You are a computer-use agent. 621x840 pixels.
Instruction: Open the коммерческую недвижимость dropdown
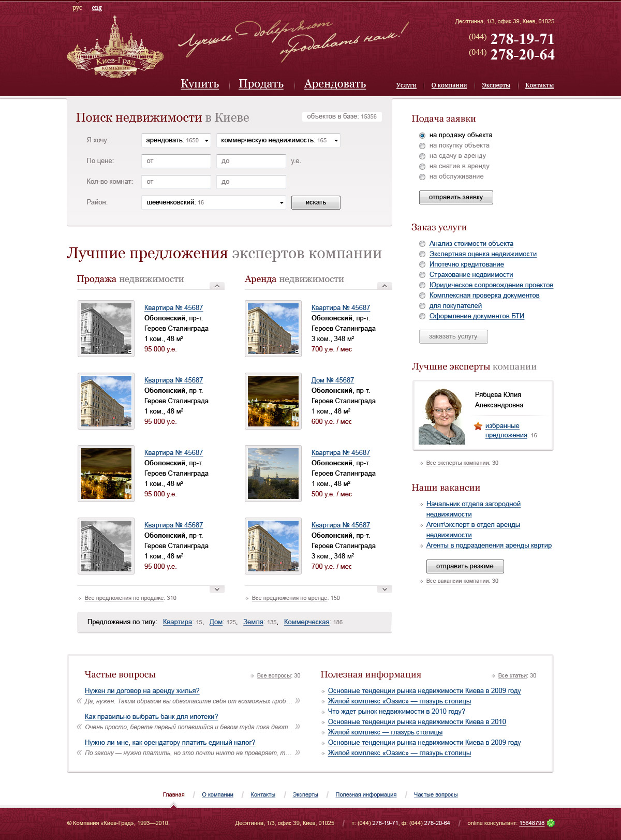point(278,140)
